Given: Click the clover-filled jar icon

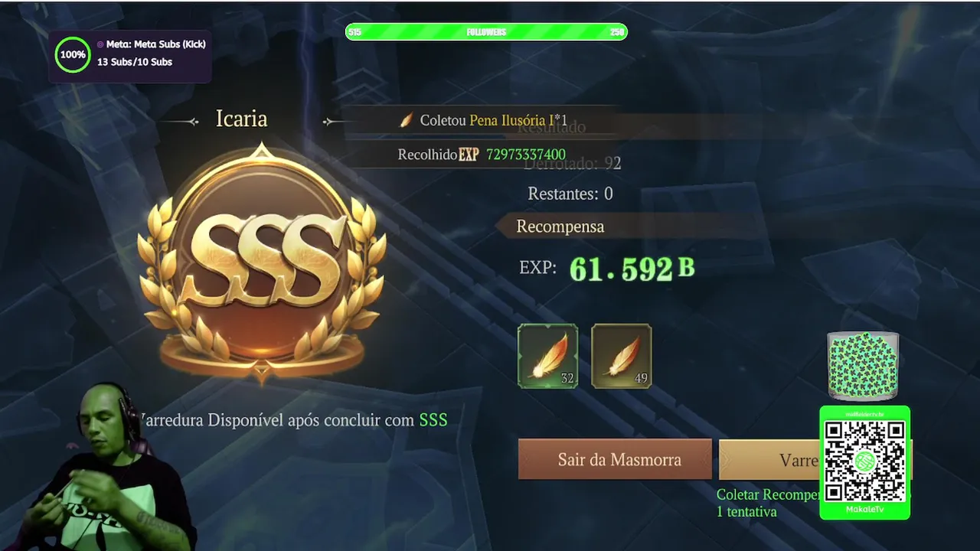Looking at the screenshot, I should [x=863, y=366].
